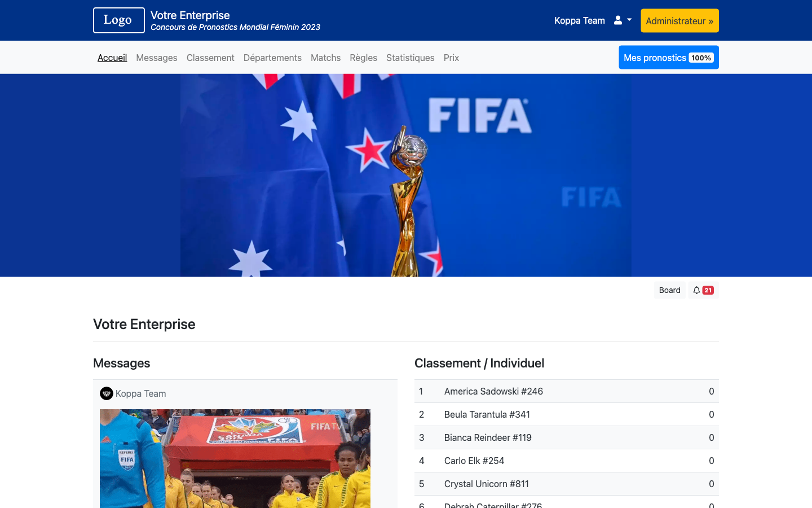Click Koppa Team author in message card
812x508 pixels.
[140, 393]
